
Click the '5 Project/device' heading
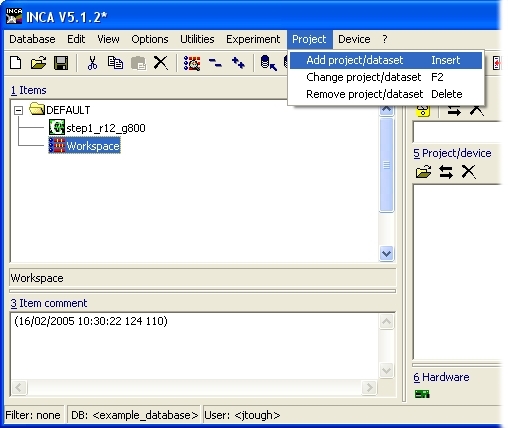click(452, 153)
